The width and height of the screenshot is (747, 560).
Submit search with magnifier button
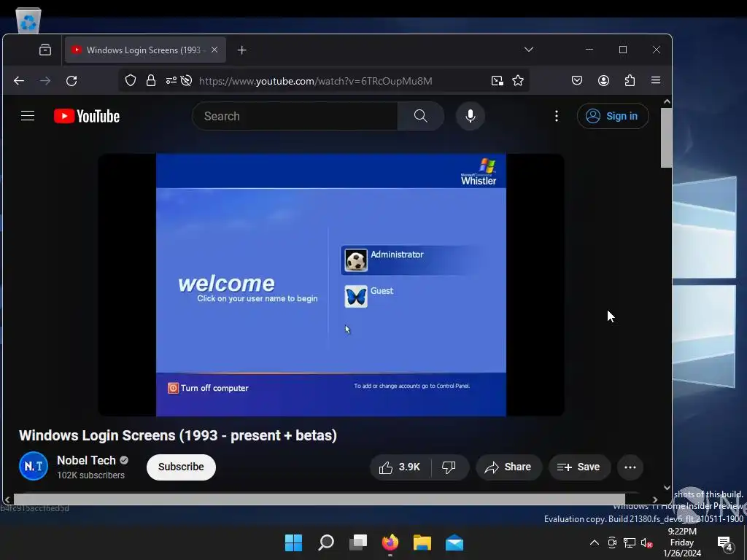click(x=421, y=116)
